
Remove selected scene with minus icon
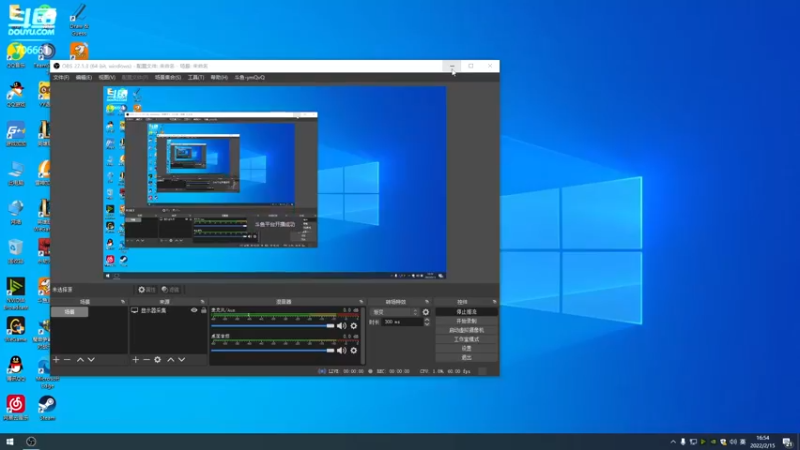click(x=67, y=360)
